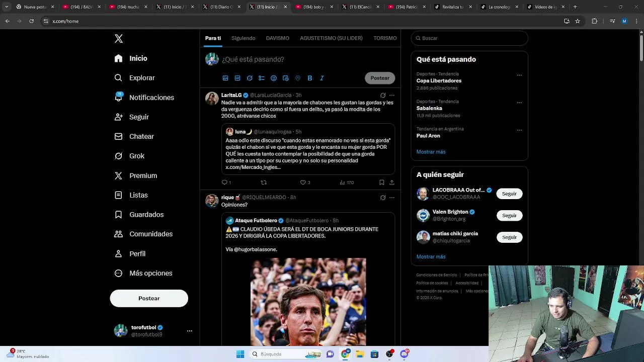Bookmark page with star icon
The width and height of the screenshot is (644, 362).
point(578,21)
